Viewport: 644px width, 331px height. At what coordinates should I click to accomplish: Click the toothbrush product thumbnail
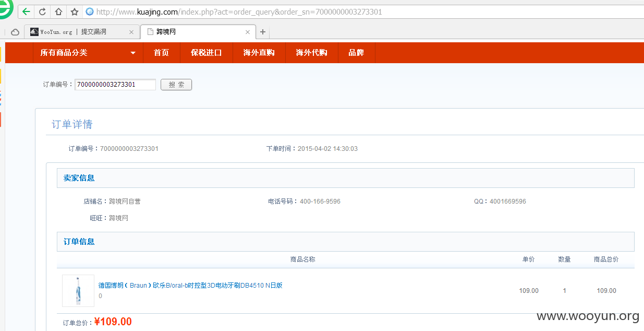click(x=78, y=291)
